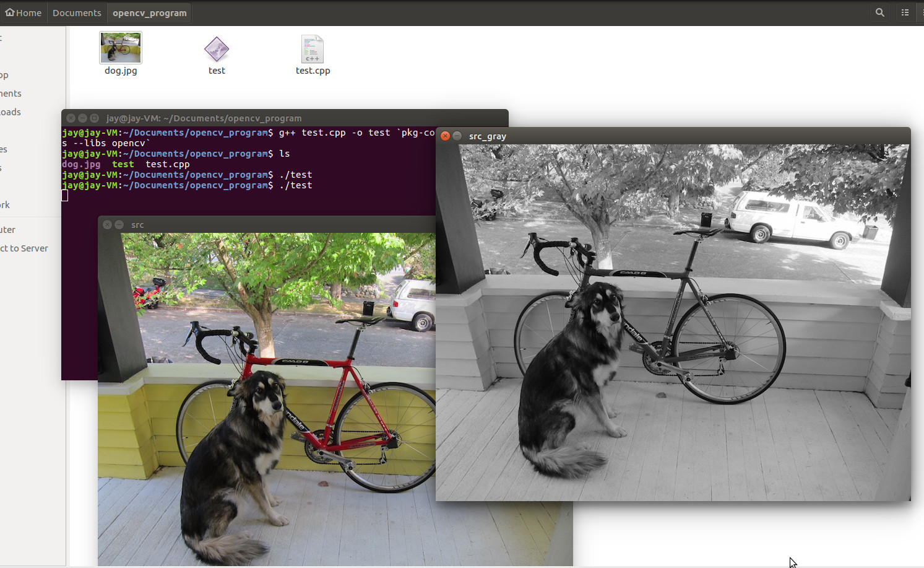Switch to list view in the toolbar
The height and width of the screenshot is (568, 924).
pos(905,12)
